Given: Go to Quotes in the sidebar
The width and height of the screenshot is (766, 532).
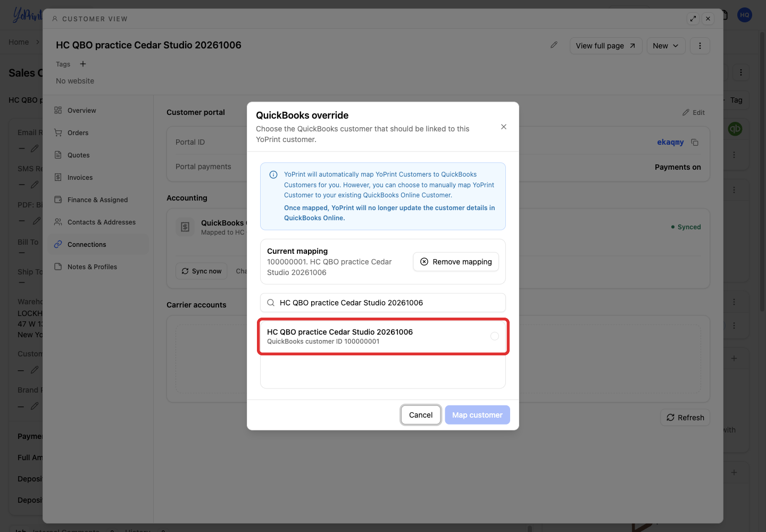Looking at the screenshot, I should point(98,155).
